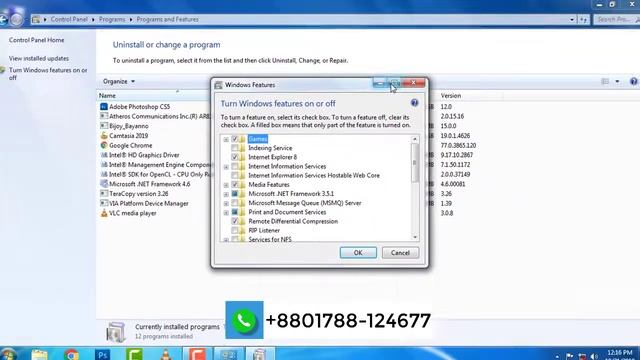Dismiss dialog with the Cancel button
The height and width of the screenshot is (360, 640).
coord(400,253)
